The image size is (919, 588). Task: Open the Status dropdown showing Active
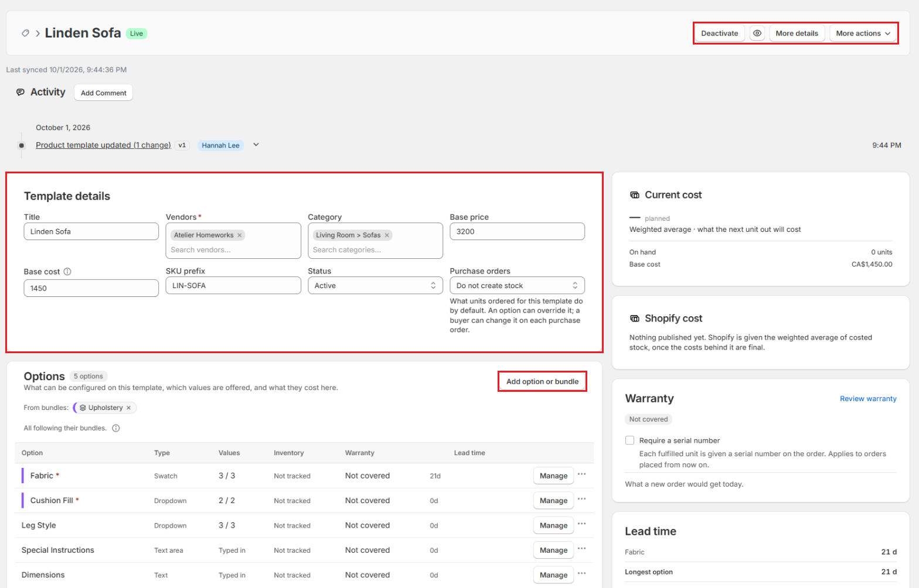click(x=375, y=286)
